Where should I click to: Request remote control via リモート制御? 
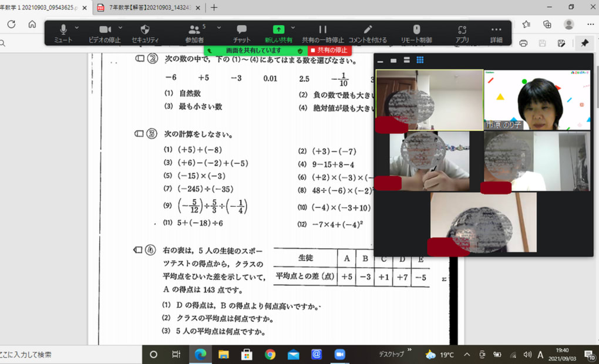417,28
